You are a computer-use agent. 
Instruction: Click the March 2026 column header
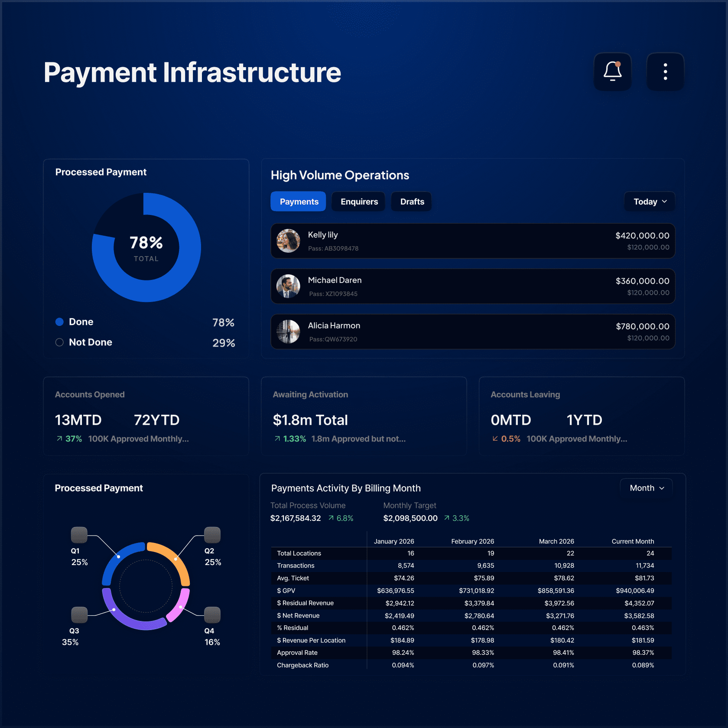point(556,541)
